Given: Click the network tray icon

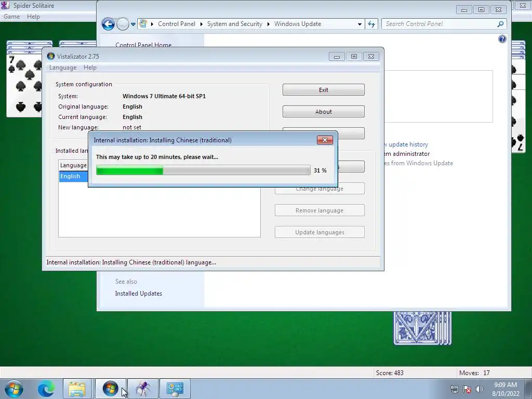Looking at the screenshot, I should click(454, 389).
